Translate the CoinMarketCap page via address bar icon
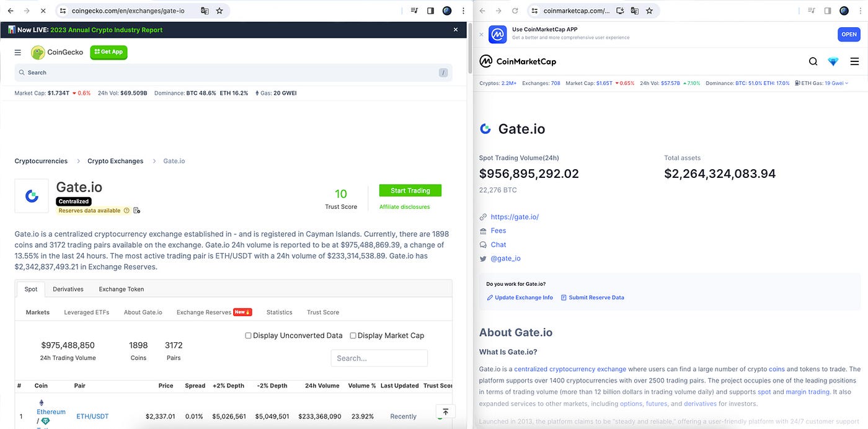Viewport: 868px width, 429px height. [634, 11]
